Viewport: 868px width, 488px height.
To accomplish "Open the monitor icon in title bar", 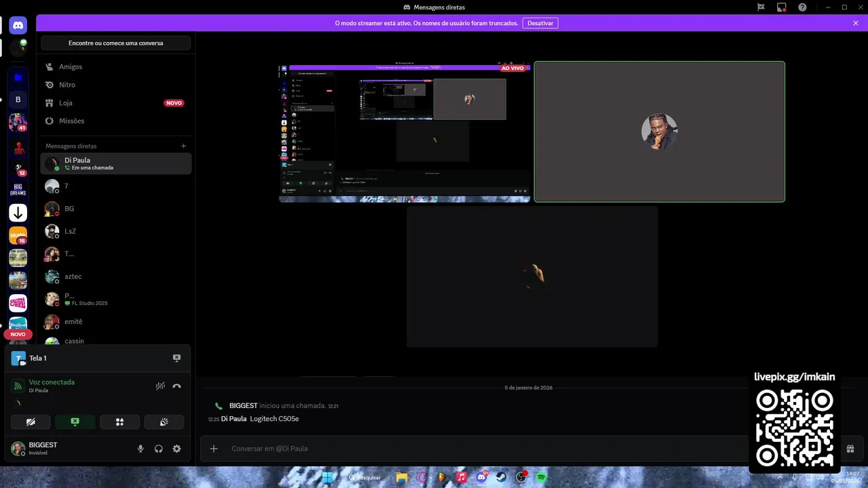I will tap(782, 7).
